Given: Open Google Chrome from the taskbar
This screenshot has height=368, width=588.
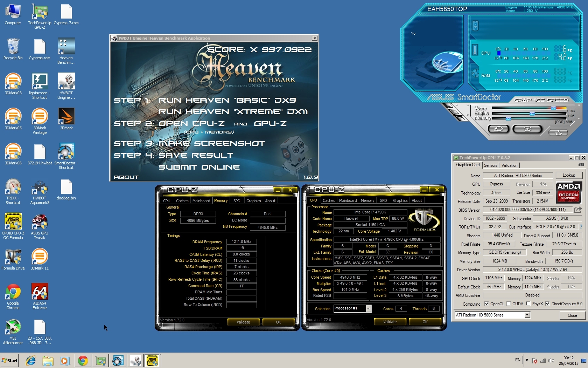Looking at the screenshot, I should click(83, 360).
